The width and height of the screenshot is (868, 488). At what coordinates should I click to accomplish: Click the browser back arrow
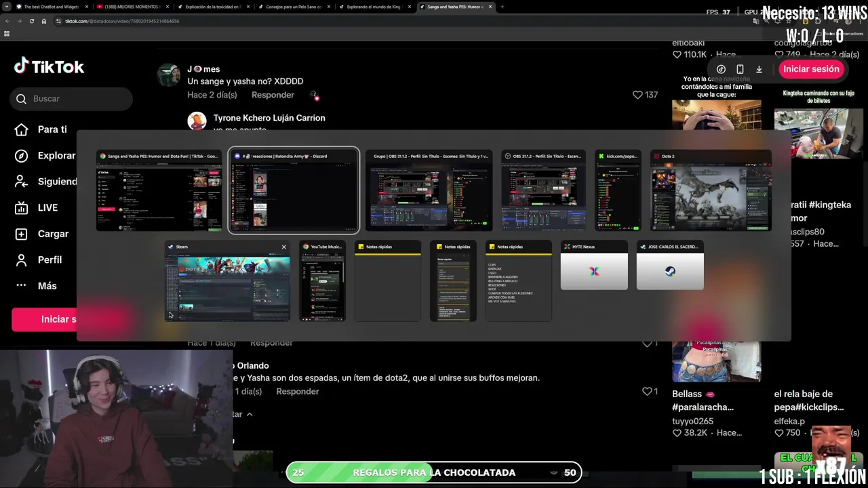[7, 21]
